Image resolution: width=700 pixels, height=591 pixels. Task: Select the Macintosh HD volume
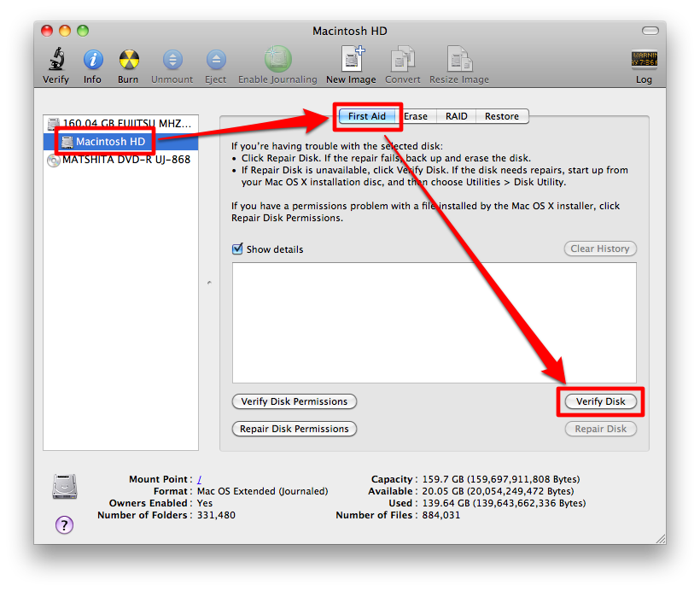point(111,142)
